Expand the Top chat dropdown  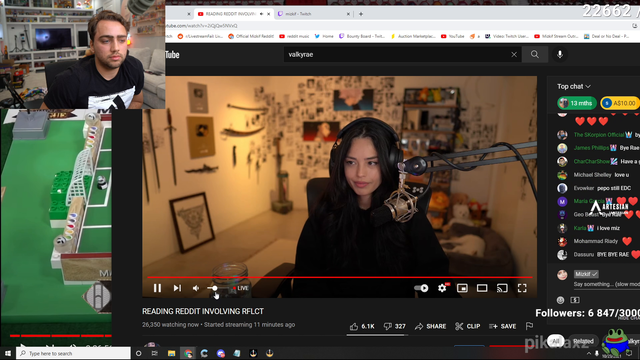(x=574, y=87)
